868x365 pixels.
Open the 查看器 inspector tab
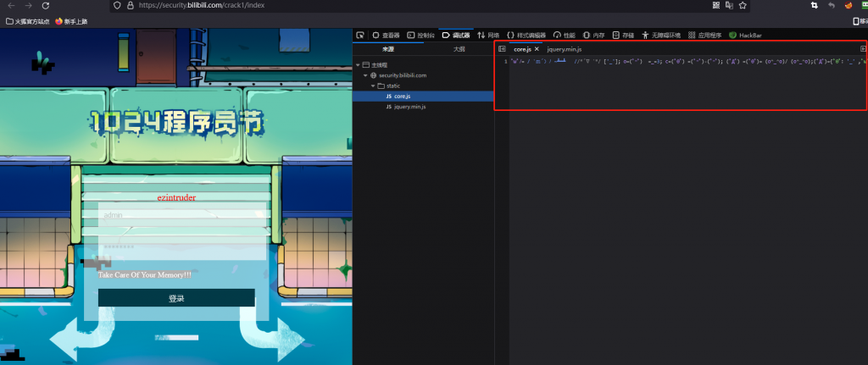coord(387,35)
